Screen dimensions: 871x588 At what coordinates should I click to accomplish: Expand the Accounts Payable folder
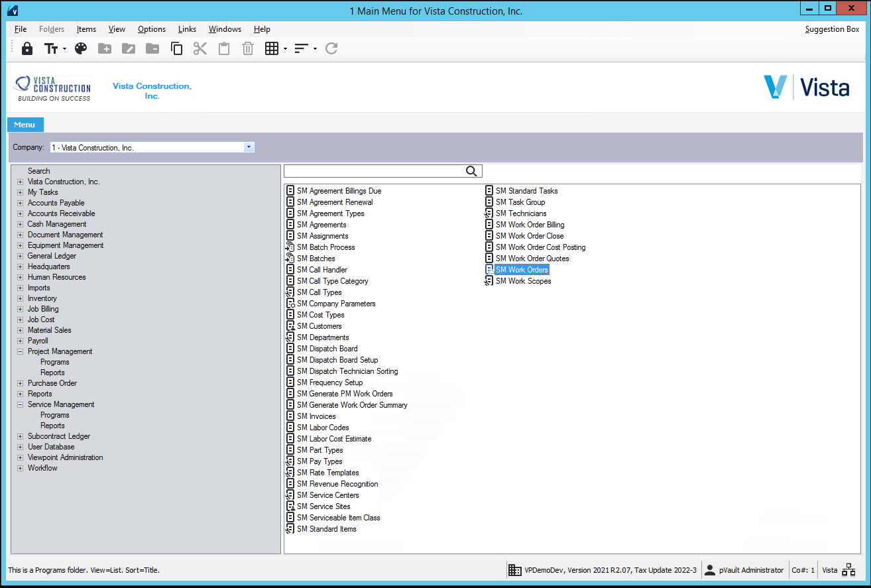coord(21,203)
